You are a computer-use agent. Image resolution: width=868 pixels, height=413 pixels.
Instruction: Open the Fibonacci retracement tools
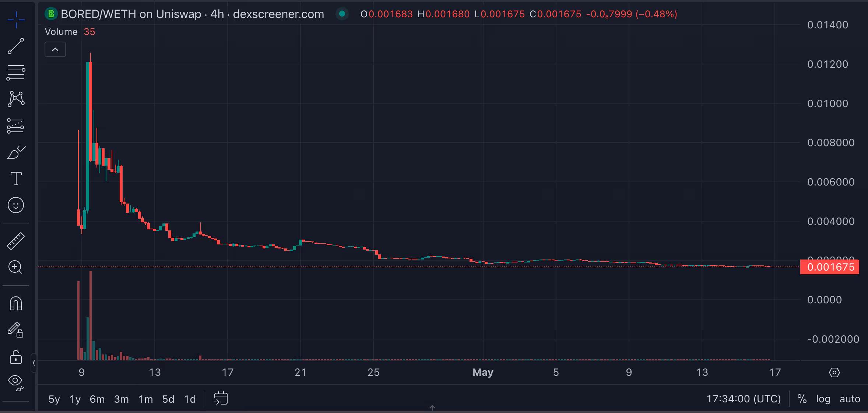(x=16, y=73)
